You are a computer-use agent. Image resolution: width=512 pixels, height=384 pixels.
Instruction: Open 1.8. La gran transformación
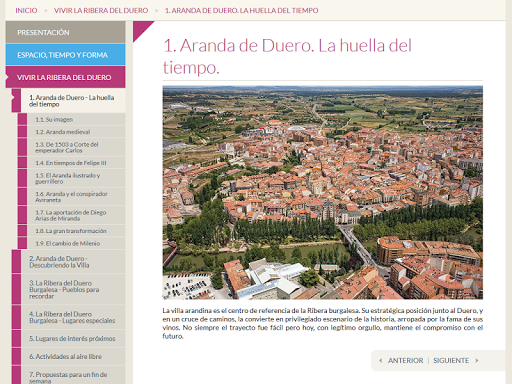click(x=72, y=231)
